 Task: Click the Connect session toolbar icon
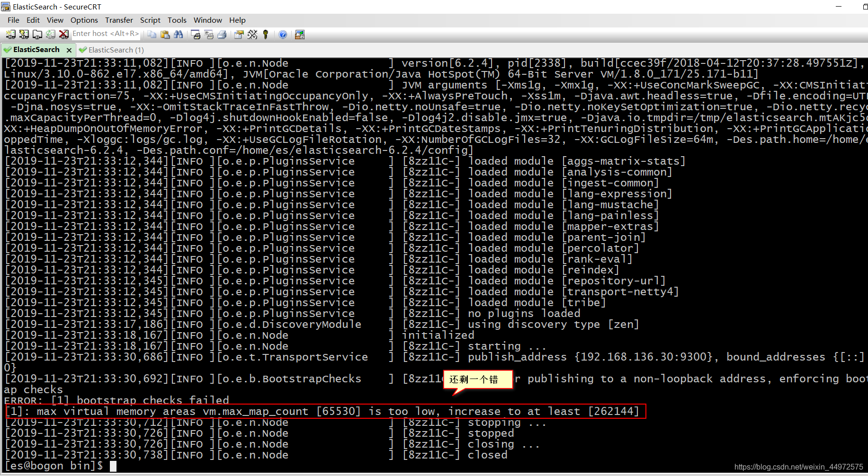[10, 35]
